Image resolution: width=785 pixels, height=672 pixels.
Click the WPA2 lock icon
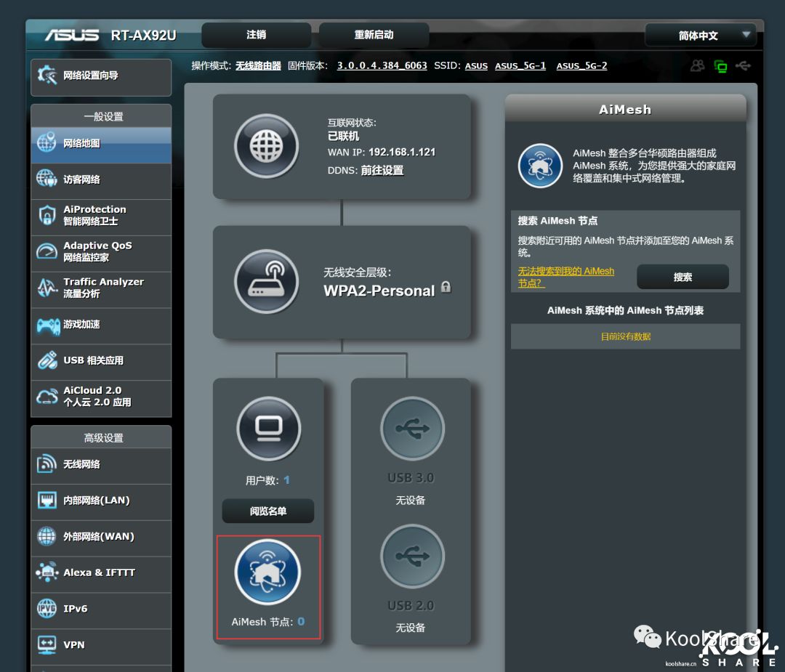point(446,287)
